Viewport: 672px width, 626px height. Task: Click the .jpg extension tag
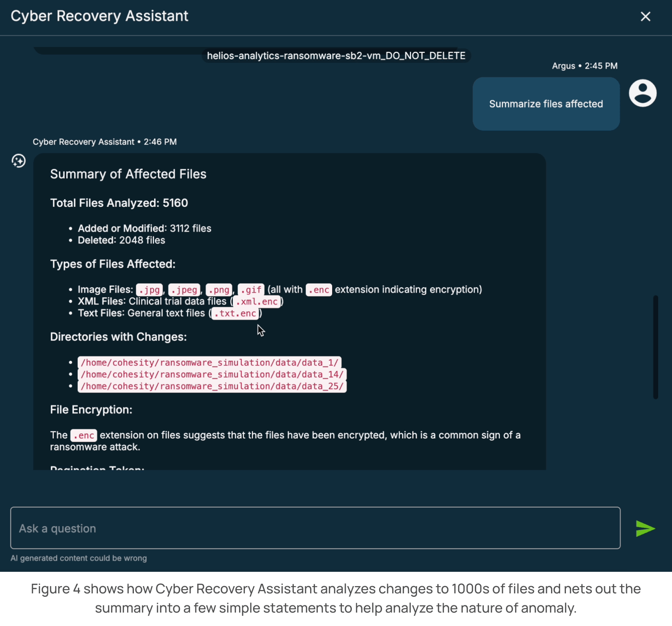pyautogui.click(x=149, y=290)
